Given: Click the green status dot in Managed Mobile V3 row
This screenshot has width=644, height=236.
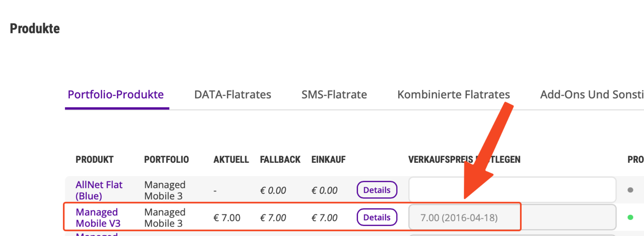Looking at the screenshot, I should (630, 217).
